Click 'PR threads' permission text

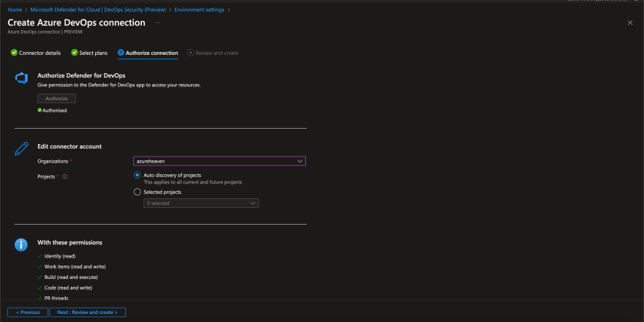(56, 298)
